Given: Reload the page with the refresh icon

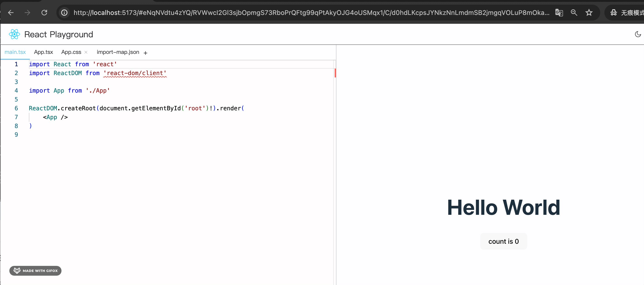Looking at the screenshot, I should coord(44,13).
